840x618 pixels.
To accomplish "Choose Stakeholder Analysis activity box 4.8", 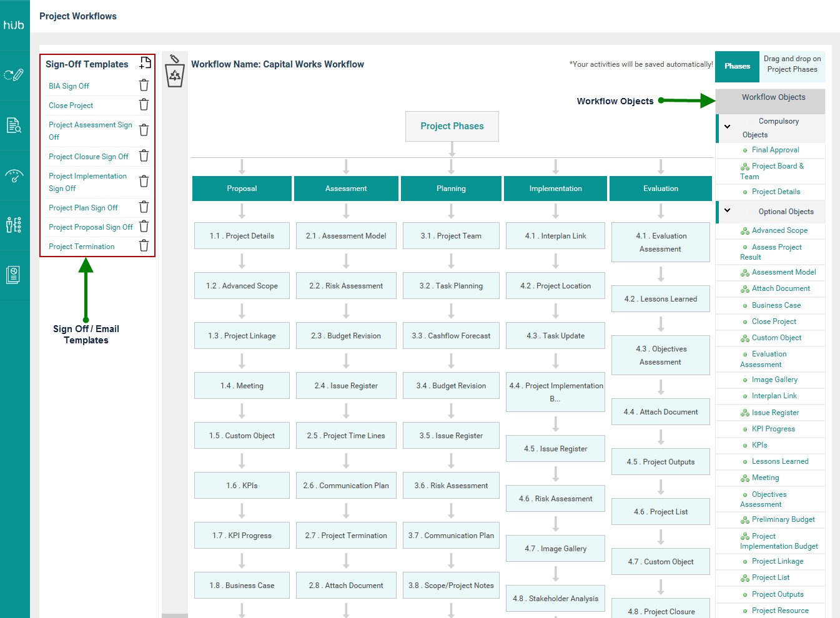I will [x=555, y=599].
